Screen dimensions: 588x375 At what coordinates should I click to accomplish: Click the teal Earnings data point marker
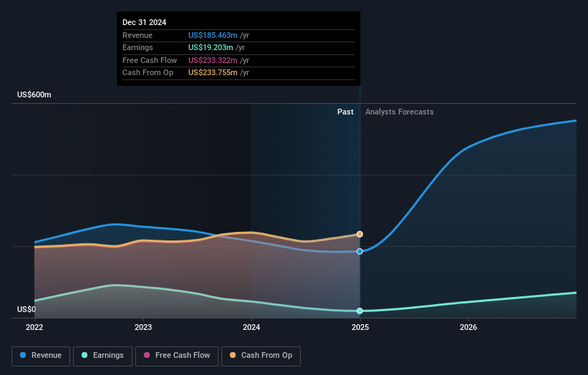point(360,311)
